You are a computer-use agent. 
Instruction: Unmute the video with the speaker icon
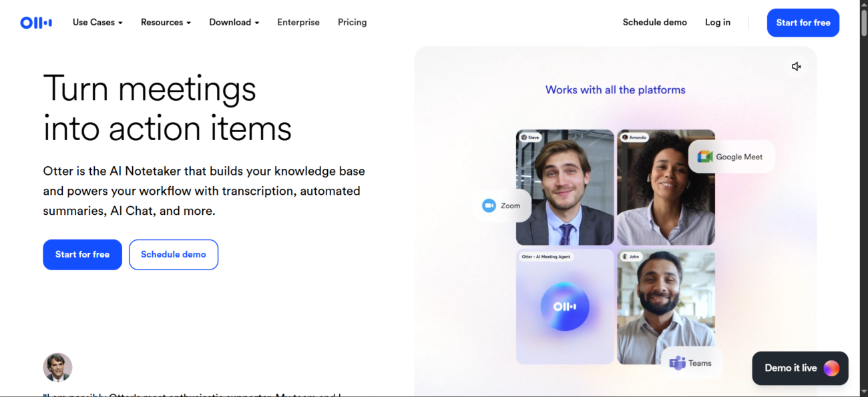coord(796,67)
